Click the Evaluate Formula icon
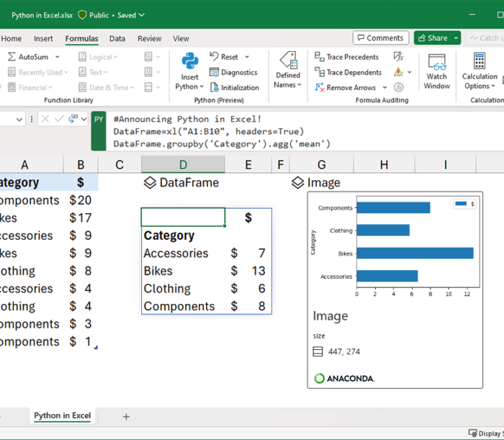 (x=399, y=87)
